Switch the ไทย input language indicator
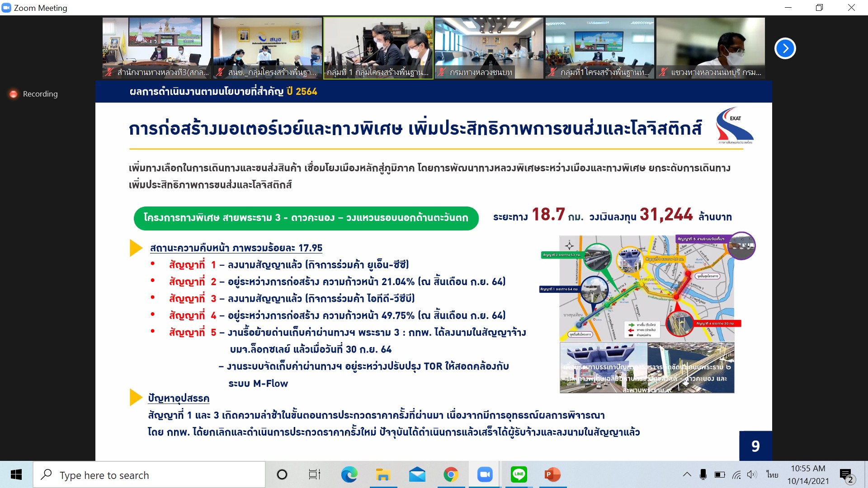 (772, 474)
